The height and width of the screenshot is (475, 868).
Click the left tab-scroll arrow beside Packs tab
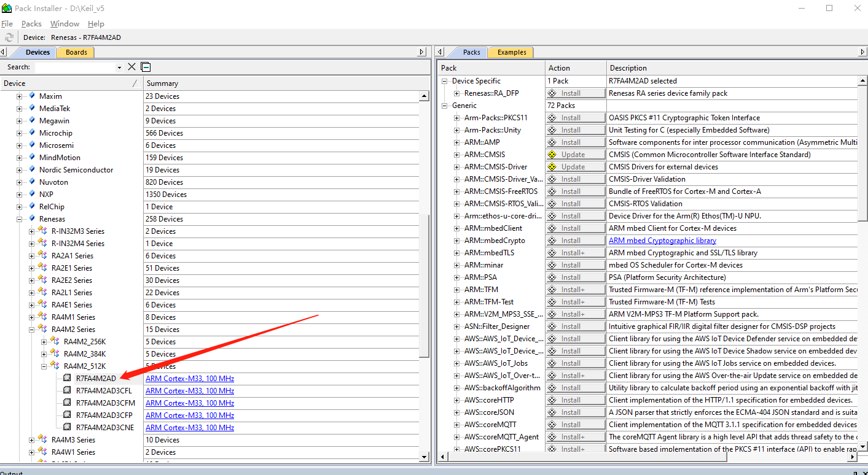439,52
